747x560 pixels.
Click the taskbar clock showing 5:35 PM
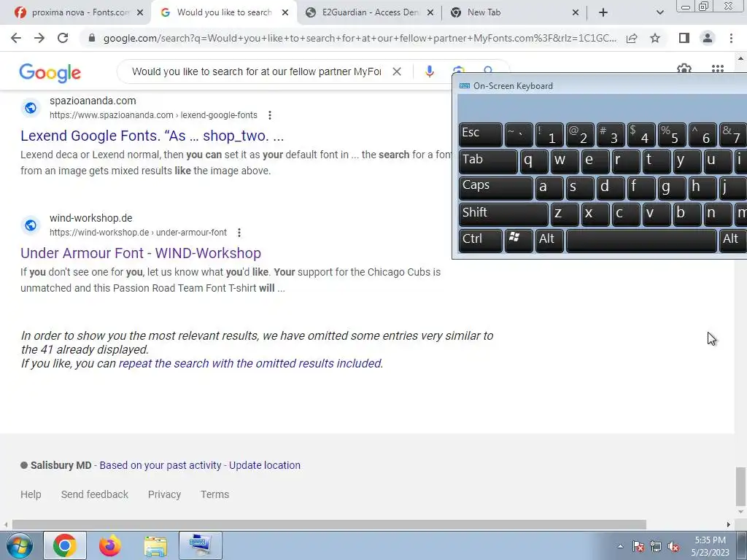(710, 545)
